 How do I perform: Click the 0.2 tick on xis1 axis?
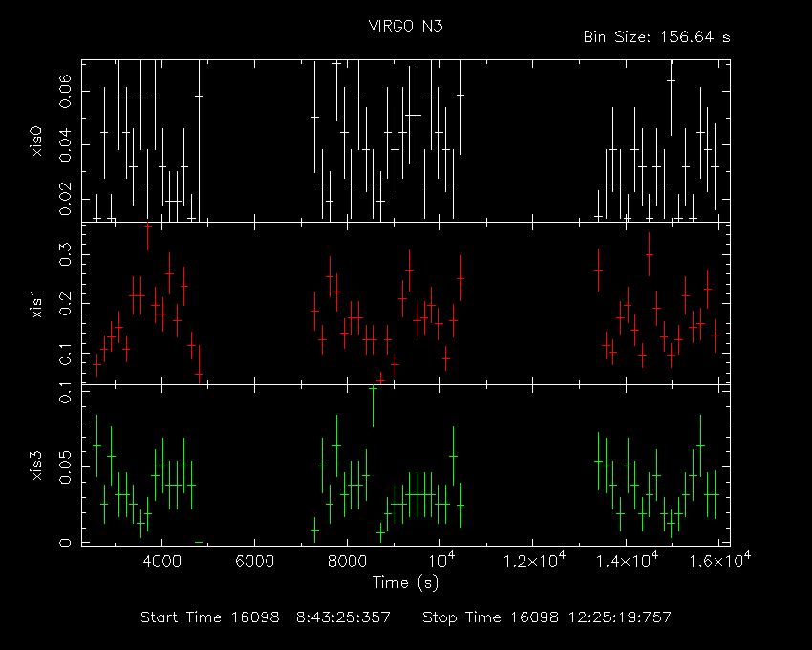click(x=65, y=304)
